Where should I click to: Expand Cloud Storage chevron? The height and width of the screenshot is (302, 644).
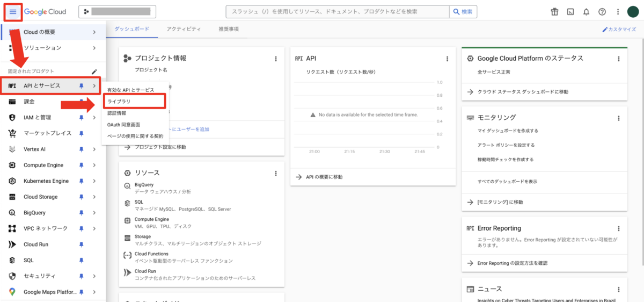click(94, 197)
